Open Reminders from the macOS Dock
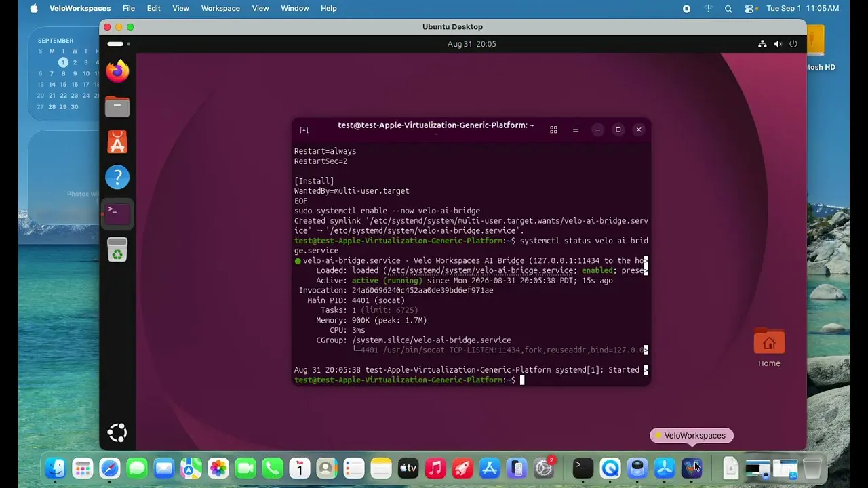868x488 pixels. click(354, 468)
